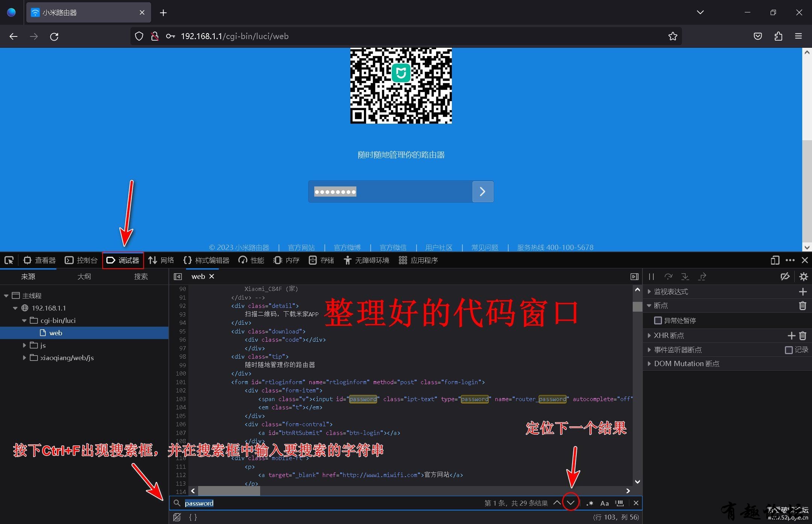Expand the js folder
The image size is (812, 524).
24,345
